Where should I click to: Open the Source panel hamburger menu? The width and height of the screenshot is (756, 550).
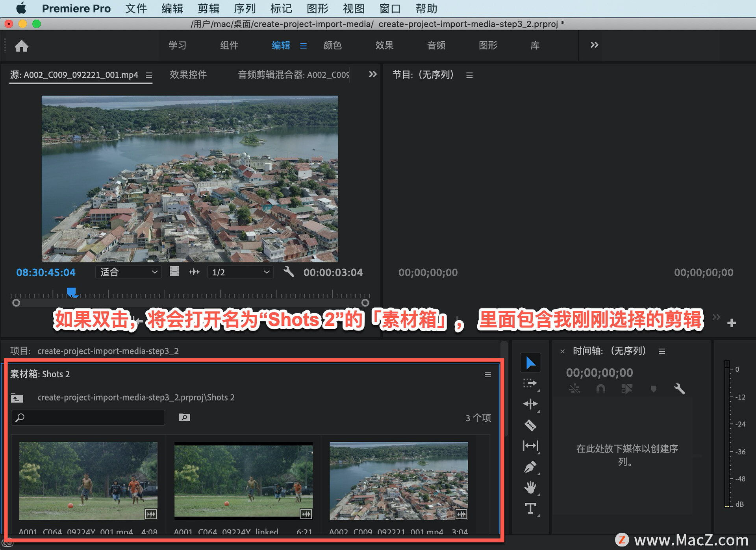pos(149,75)
